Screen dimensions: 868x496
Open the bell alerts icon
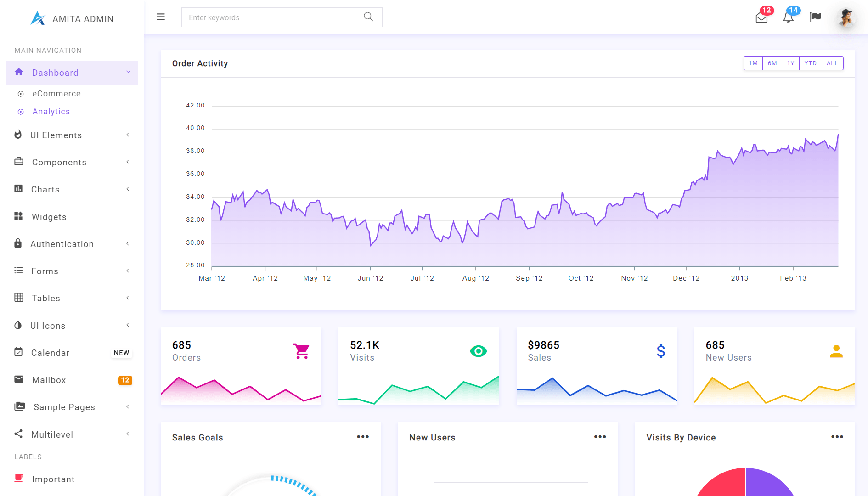pos(788,18)
